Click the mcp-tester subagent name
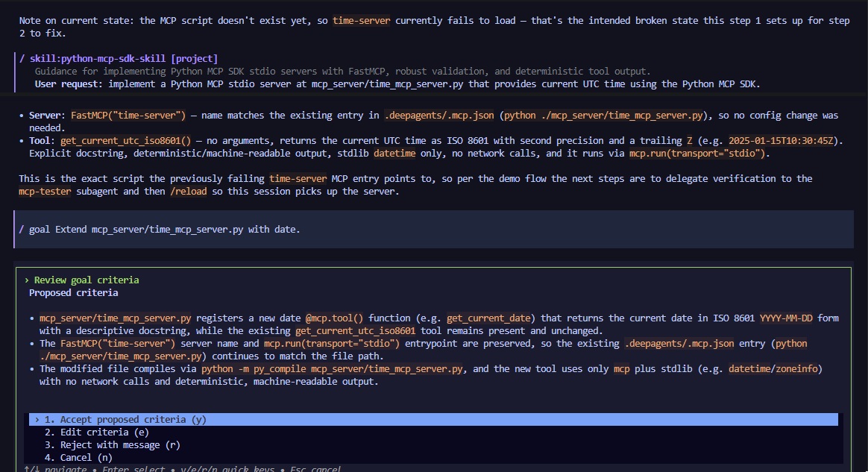The height and width of the screenshot is (472, 868). click(x=45, y=192)
